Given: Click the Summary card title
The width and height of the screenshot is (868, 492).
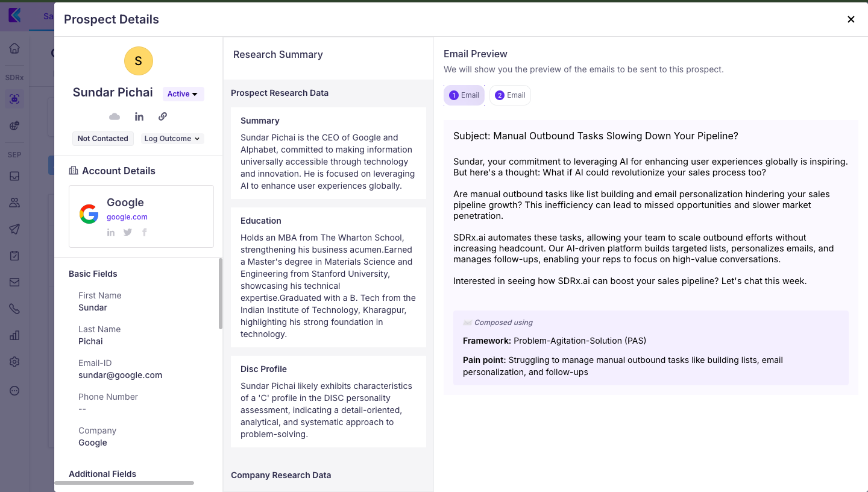Looking at the screenshot, I should coord(260,121).
